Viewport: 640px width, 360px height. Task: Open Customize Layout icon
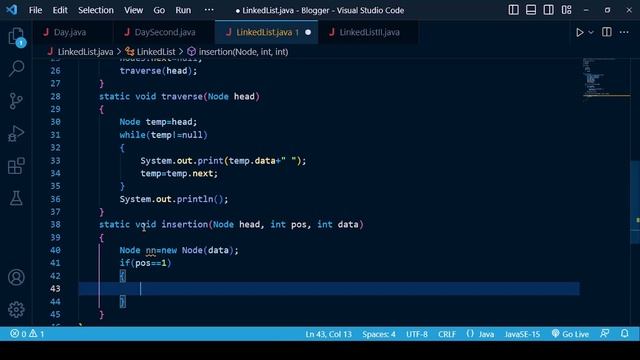(x=567, y=10)
